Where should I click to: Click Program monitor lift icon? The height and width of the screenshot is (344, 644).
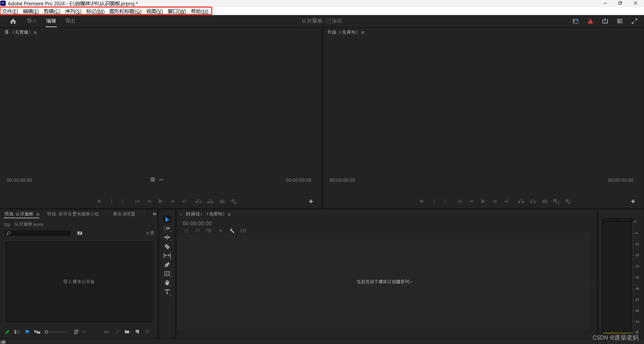click(521, 202)
